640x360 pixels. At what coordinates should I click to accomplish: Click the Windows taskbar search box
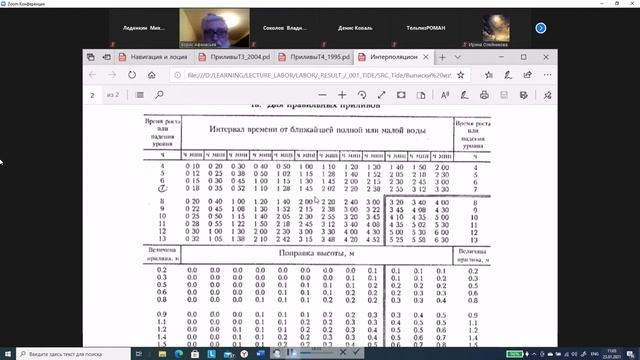click(x=73, y=354)
